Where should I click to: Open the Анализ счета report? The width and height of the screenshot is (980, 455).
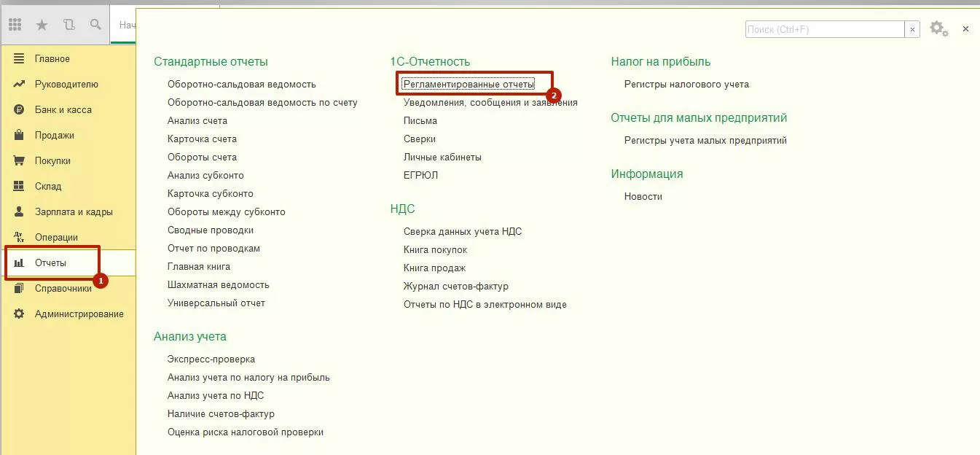coord(197,120)
